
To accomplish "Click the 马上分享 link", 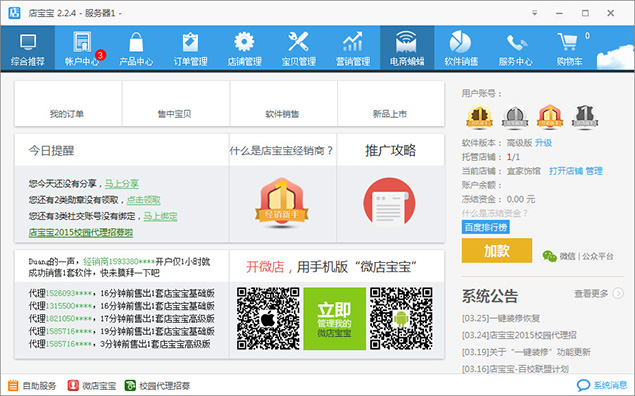I will coord(121,184).
